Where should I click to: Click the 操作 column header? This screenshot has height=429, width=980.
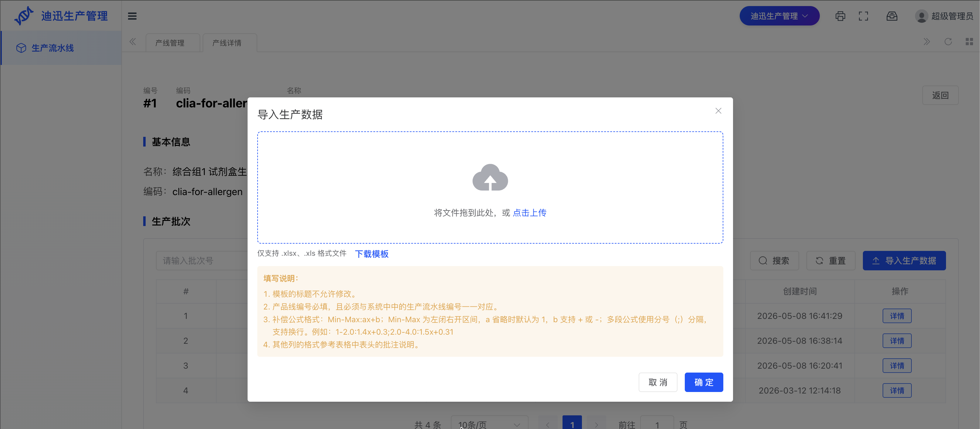point(900,291)
